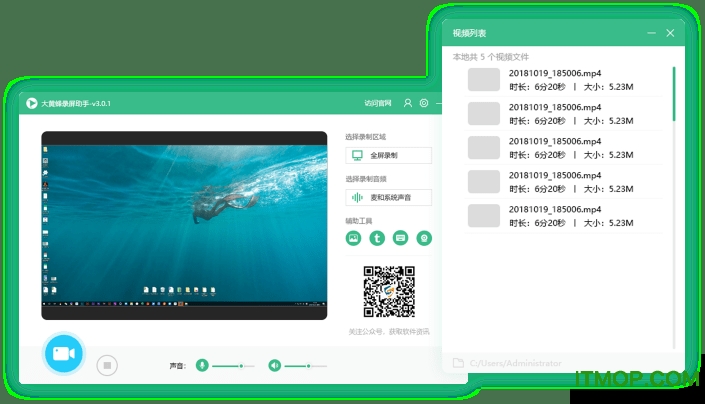The height and width of the screenshot is (404, 705).
Task: Mute the microphone icon next to 声音
Action: pos(203,366)
